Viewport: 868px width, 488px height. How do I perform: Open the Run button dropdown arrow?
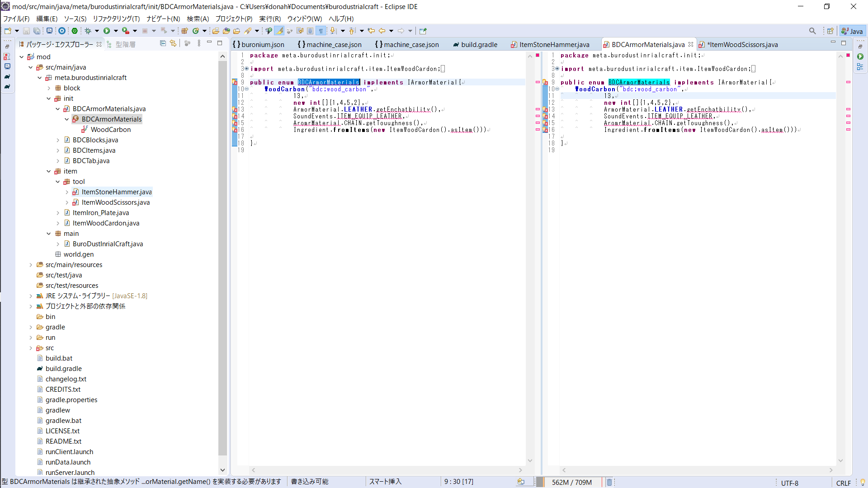pos(116,31)
